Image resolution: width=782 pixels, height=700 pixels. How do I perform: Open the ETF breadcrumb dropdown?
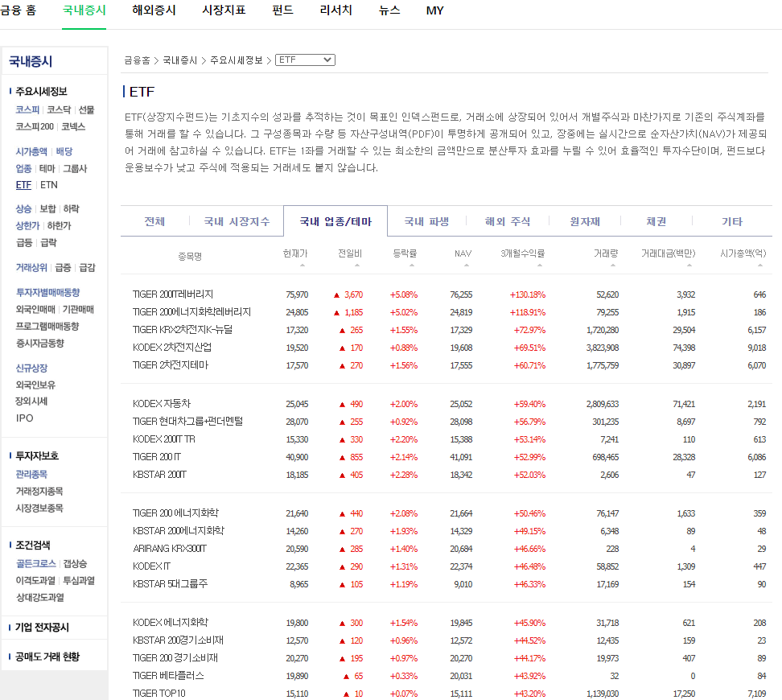(x=305, y=60)
